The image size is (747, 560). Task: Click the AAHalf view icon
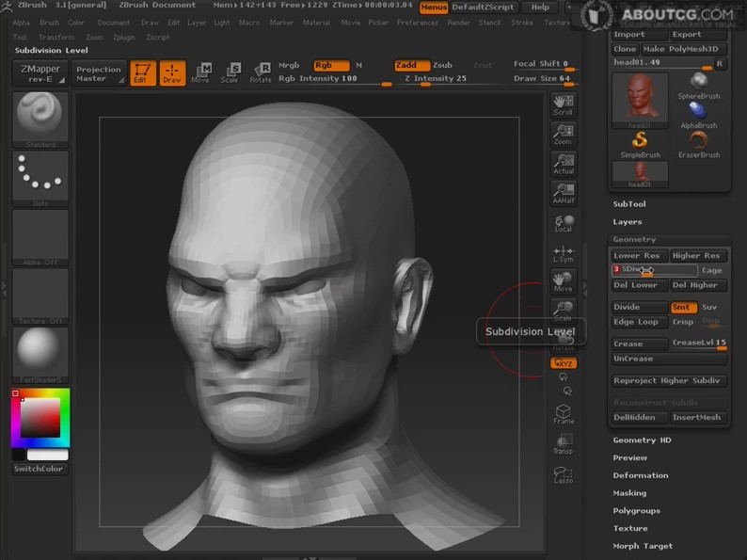tap(564, 194)
